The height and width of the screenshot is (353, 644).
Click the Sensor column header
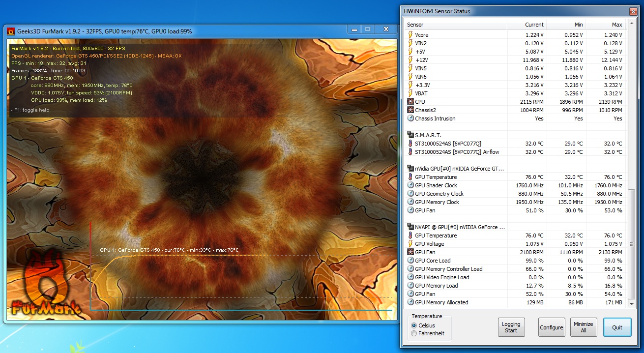click(456, 25)
